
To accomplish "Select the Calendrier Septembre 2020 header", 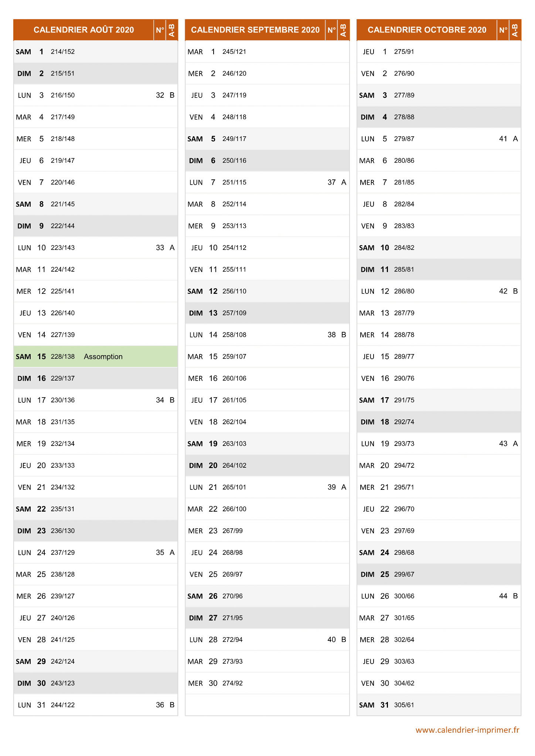I will tap(255, 30).
